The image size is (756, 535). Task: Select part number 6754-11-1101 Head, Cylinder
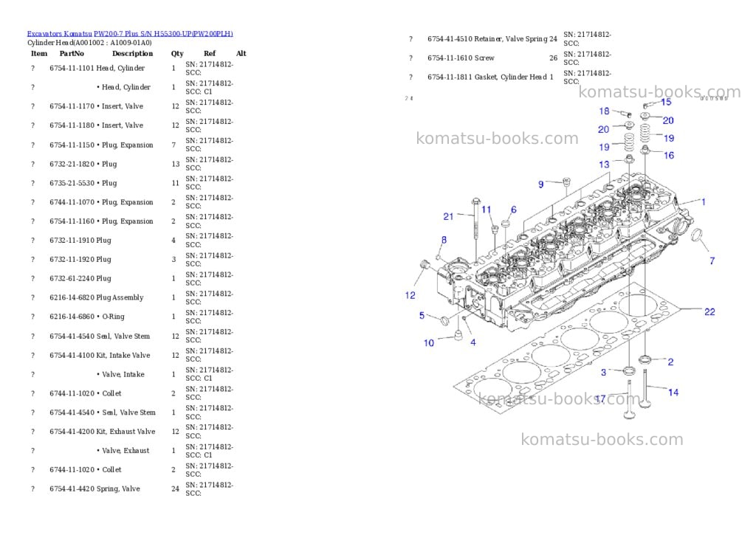coord(97,68)
